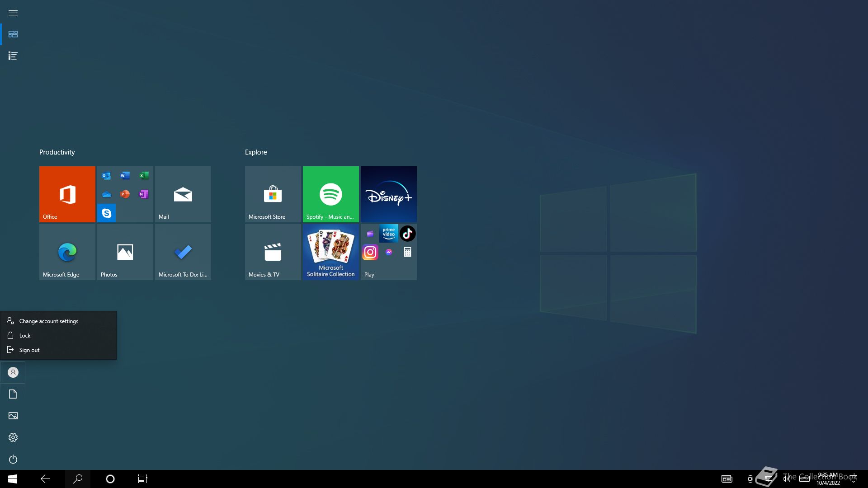The image size is (868, 488).
Task: Choose Change account settings
Action: click(x=58, y=321)
